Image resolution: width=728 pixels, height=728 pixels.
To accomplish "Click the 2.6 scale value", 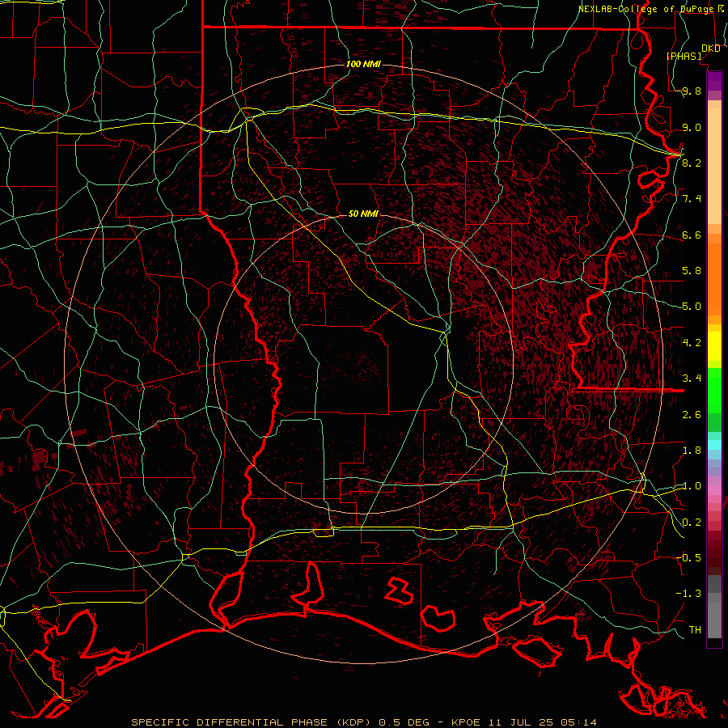I will [x=692, y=415].
